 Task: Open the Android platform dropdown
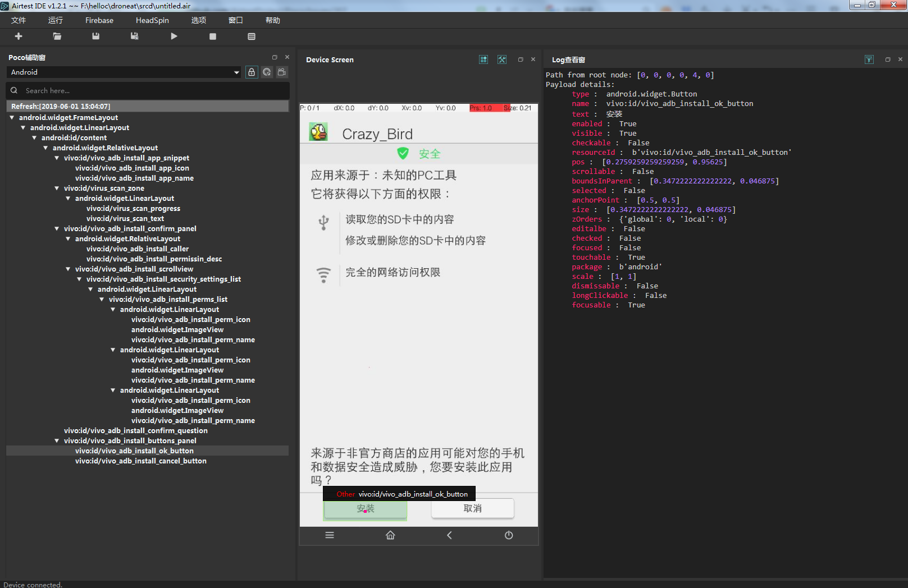pyautogui.click(x=125, y=72)
